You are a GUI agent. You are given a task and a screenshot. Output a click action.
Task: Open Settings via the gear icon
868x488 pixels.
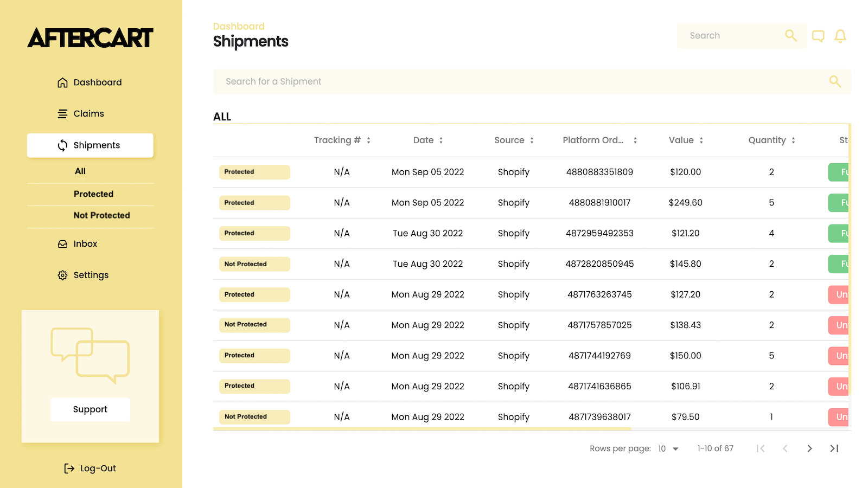(62, 275)
